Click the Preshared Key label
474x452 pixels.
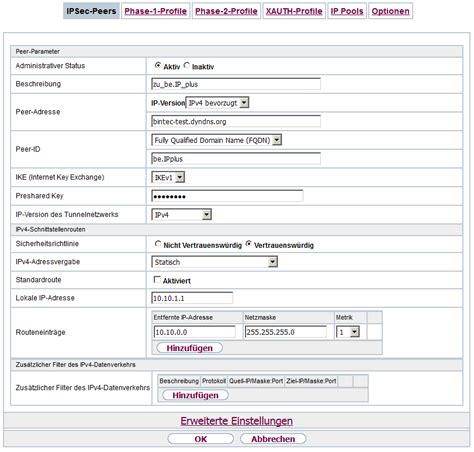click(39, 196)
